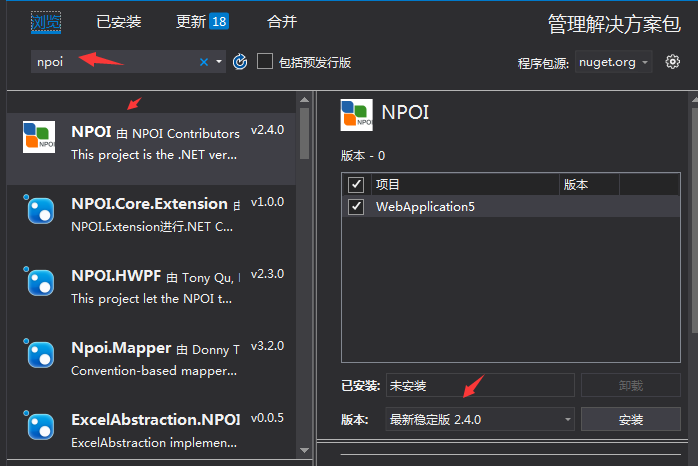This screenshot has height=466, width=698.
Task: Click the NPOI title in details pane
Action: pos(405,112)
